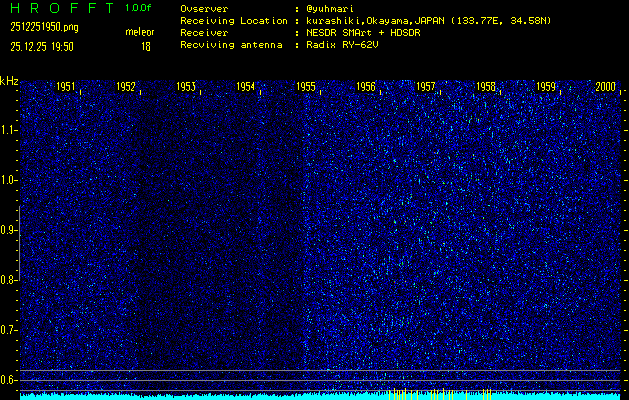
Task: Click the Receiver field label
Action: (x=204, y=33)
